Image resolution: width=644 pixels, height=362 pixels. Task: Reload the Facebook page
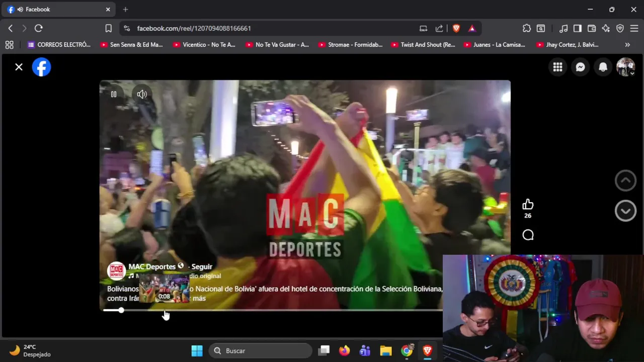pyautogui.click(x=39, y=28)
